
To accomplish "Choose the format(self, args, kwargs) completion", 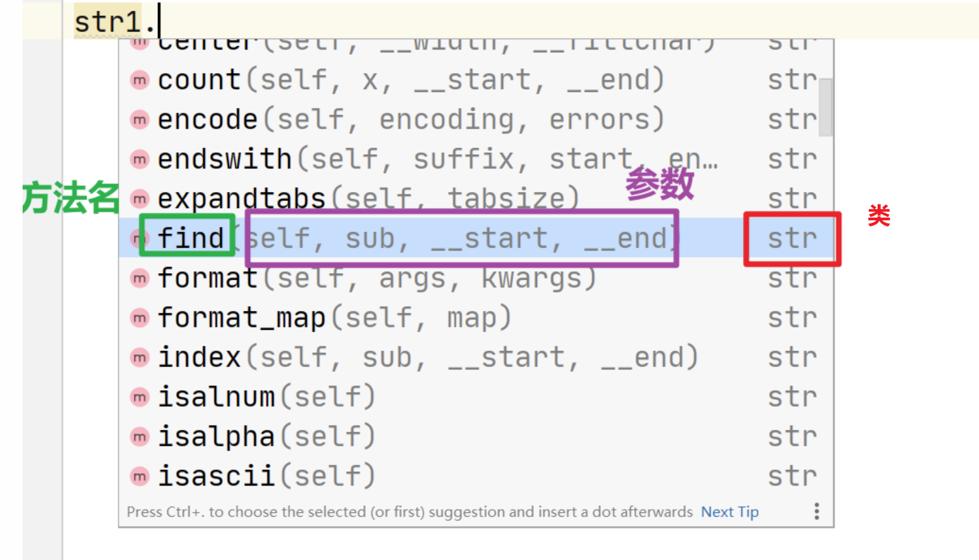I will [376, 279].
